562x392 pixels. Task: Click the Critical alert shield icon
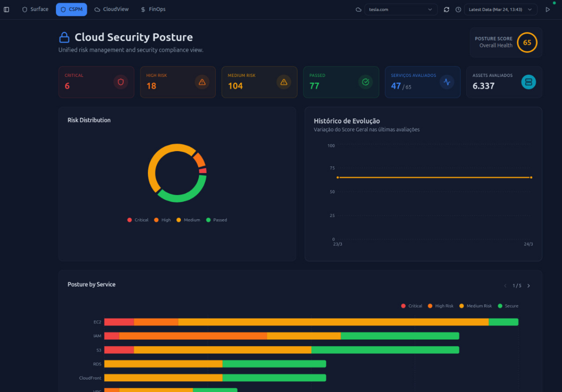click(121, 82)
